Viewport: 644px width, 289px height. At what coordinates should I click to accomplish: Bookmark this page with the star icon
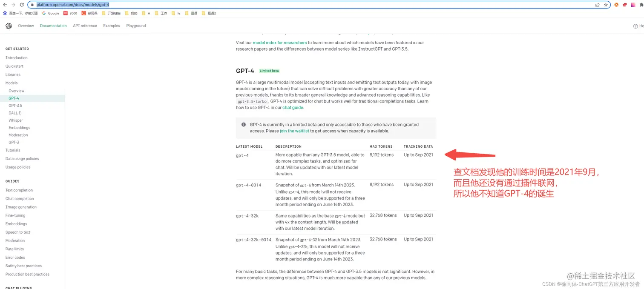point(606,5)
